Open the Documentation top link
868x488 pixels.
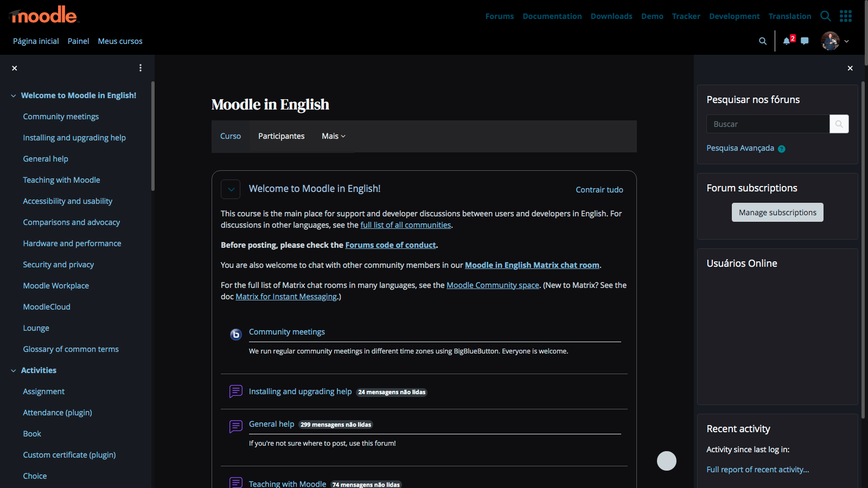552,16
